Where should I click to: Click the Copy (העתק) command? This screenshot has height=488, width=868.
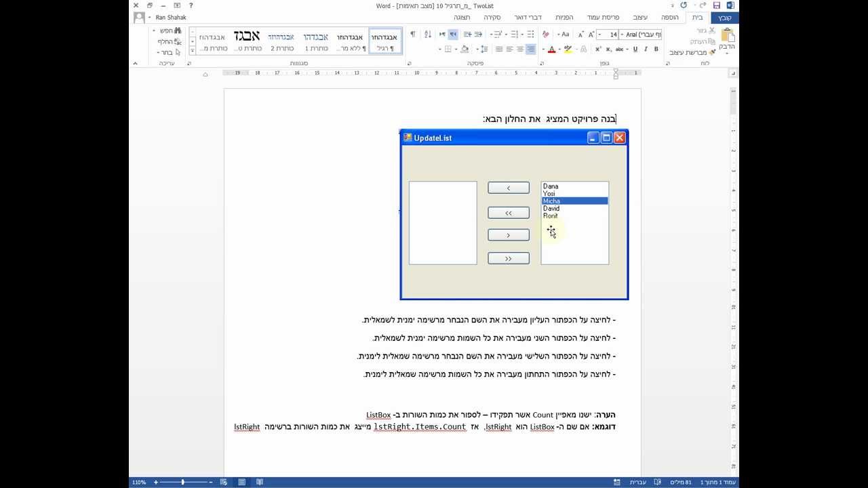point(703,41)
